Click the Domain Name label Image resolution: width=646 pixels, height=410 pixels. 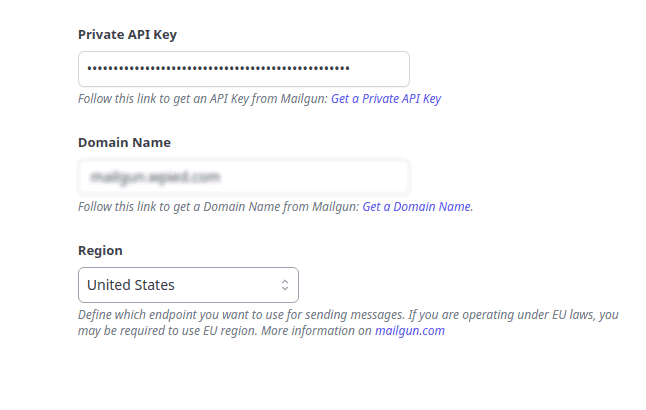[124, 143]
